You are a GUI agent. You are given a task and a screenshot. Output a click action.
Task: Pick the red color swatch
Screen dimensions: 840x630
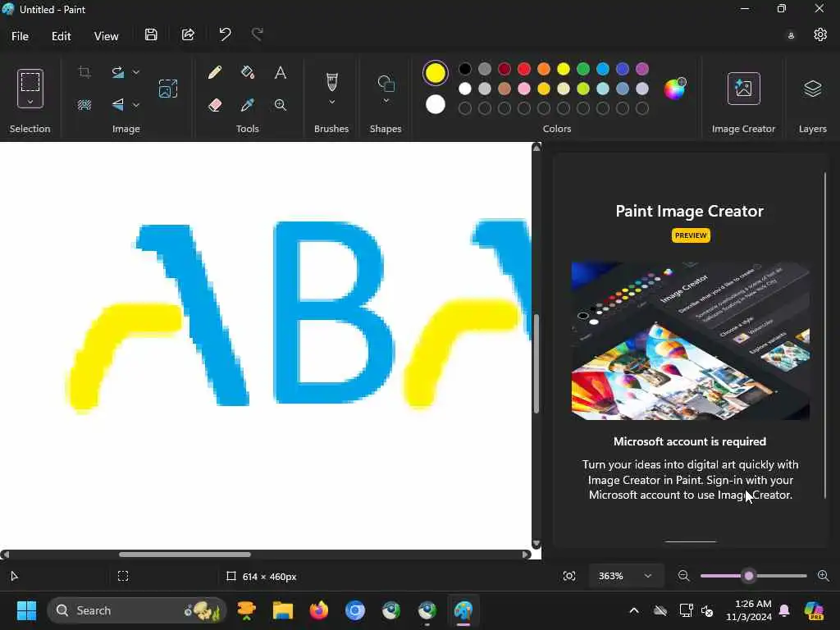click(x=524, y=69)
